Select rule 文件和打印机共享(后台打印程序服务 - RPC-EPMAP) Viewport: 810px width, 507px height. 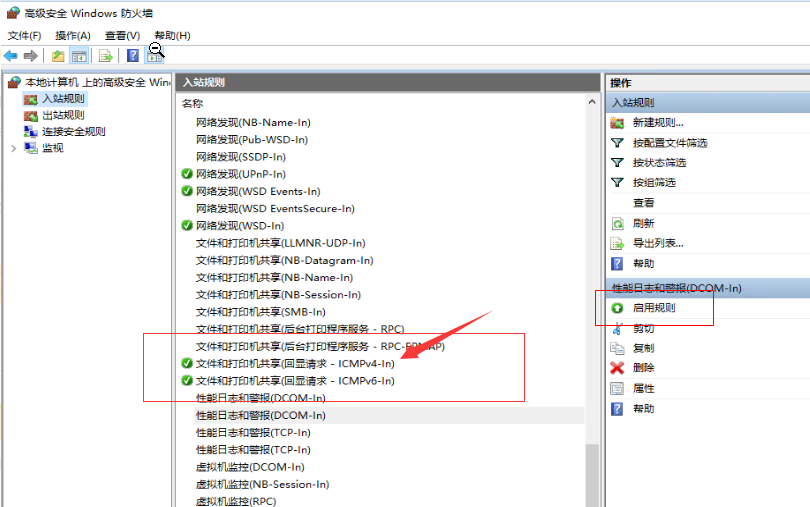pos(320,346)
